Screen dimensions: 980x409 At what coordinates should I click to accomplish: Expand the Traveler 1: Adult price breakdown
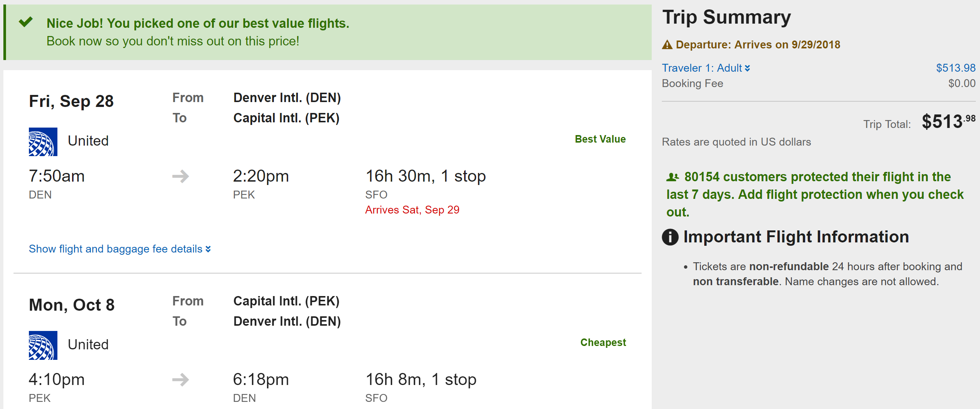tap(702, 68)
